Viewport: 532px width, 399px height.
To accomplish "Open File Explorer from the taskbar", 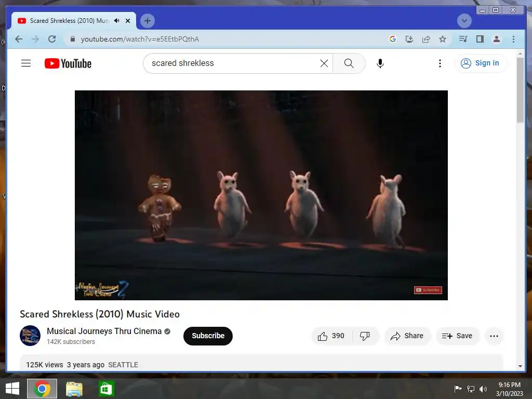I will [74, 389].
